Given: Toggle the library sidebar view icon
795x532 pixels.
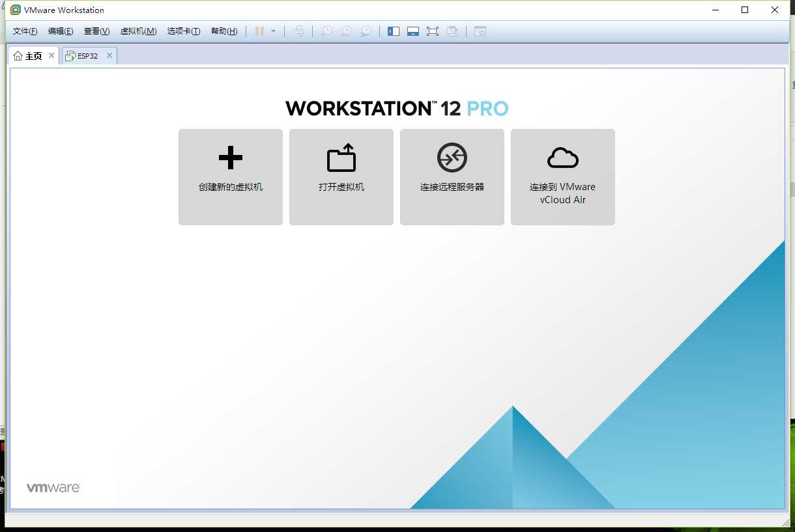Looking at the screenshot, I should coord(394,31).
